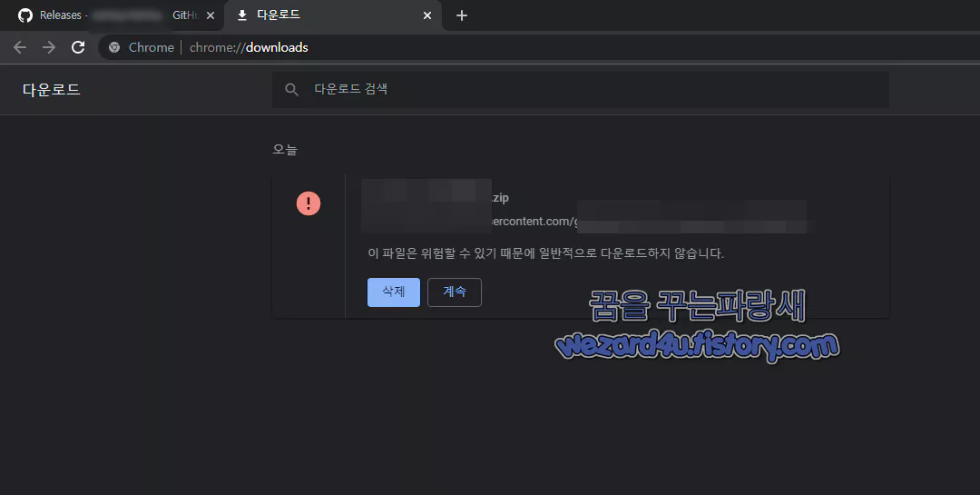Click the browser back arrow
This screenshot has width=980, height=495.
[x=20, y=47]
